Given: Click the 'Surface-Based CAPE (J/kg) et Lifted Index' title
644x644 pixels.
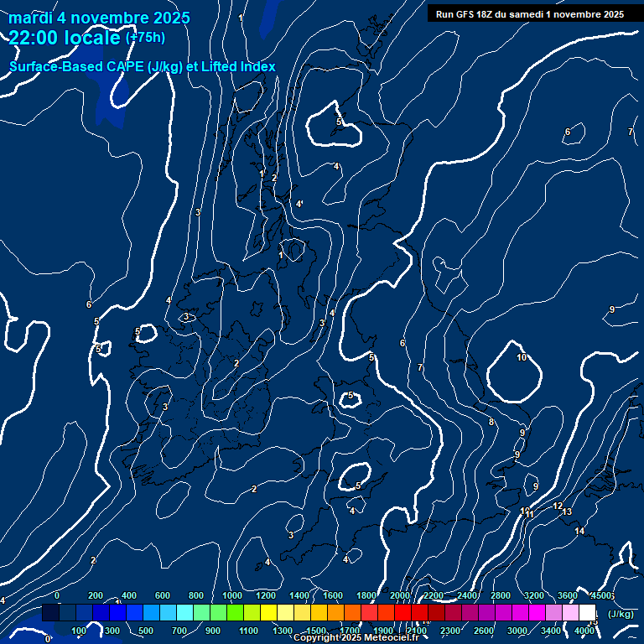Looking at the screenshot, I should [x=143, y=66].
